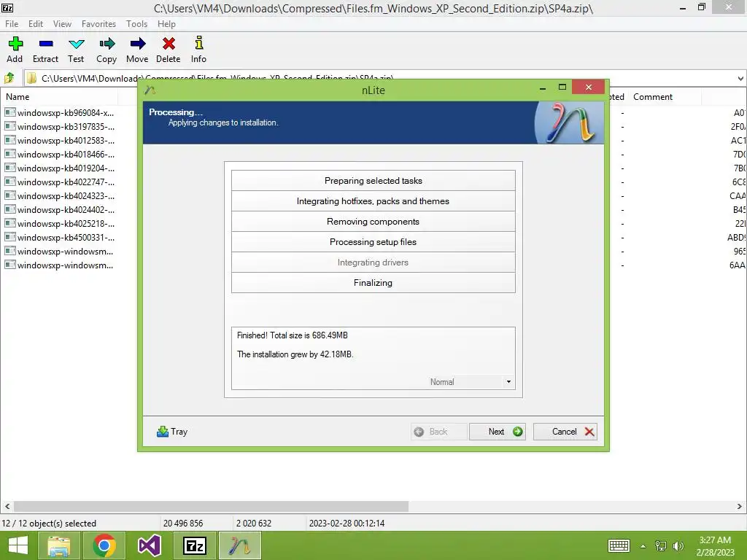Click the horizontal scrollbar thumb in 7-Zip

211,506
